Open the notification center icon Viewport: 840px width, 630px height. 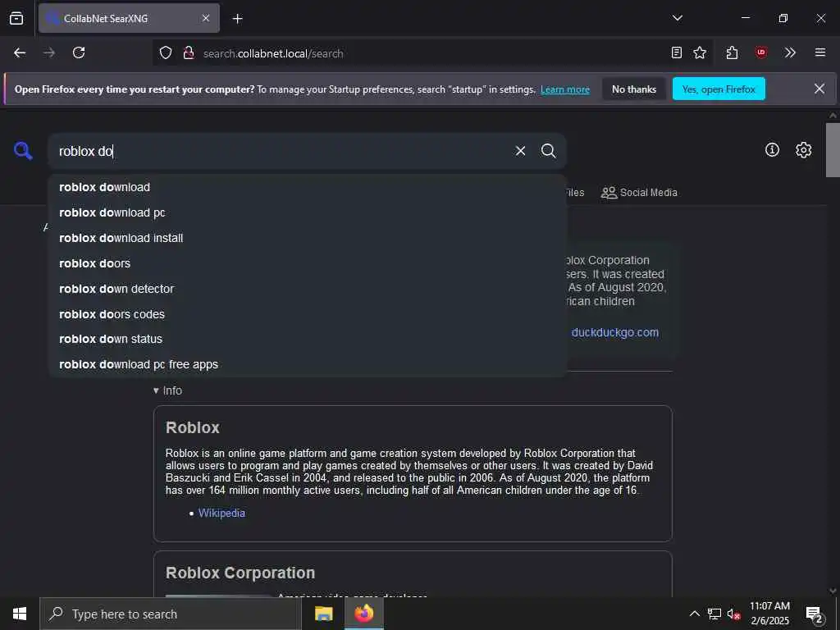[814, 614]
